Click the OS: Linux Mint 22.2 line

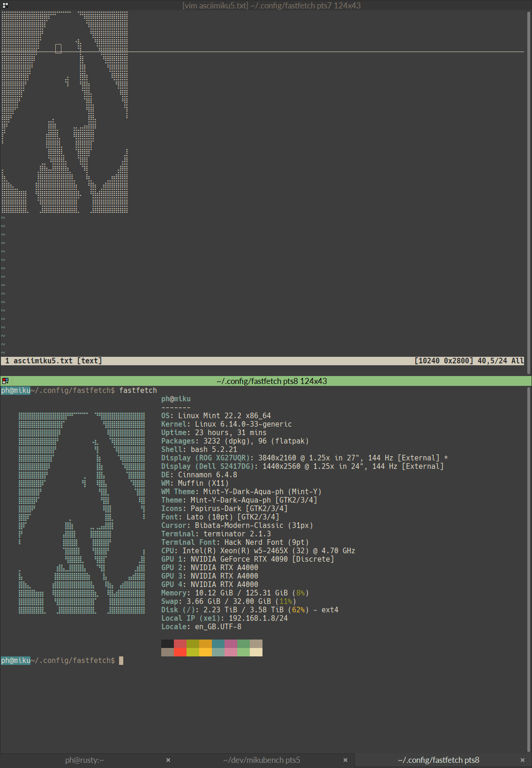pyautogui.click(x=216, y=416)
